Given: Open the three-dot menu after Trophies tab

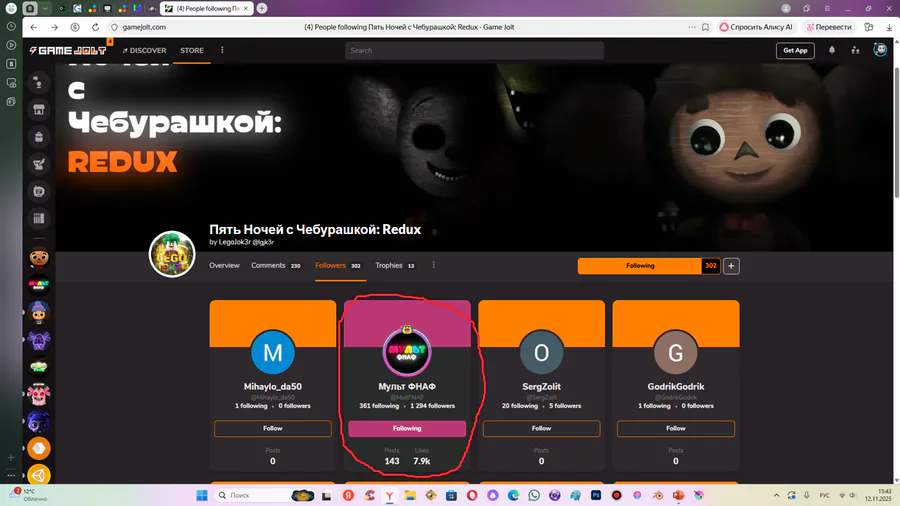Looking at the screenshot, I should point(433,265).
